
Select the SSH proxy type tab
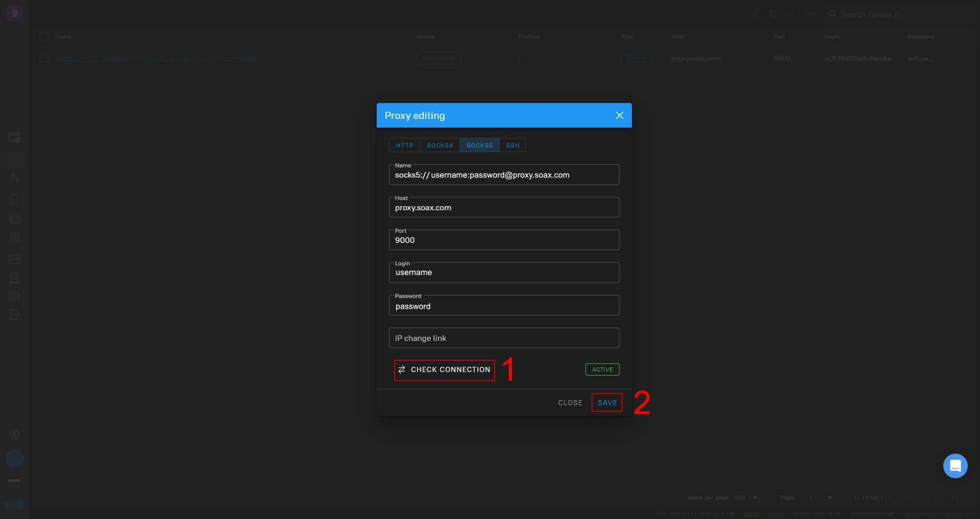(x=512, y=145)
